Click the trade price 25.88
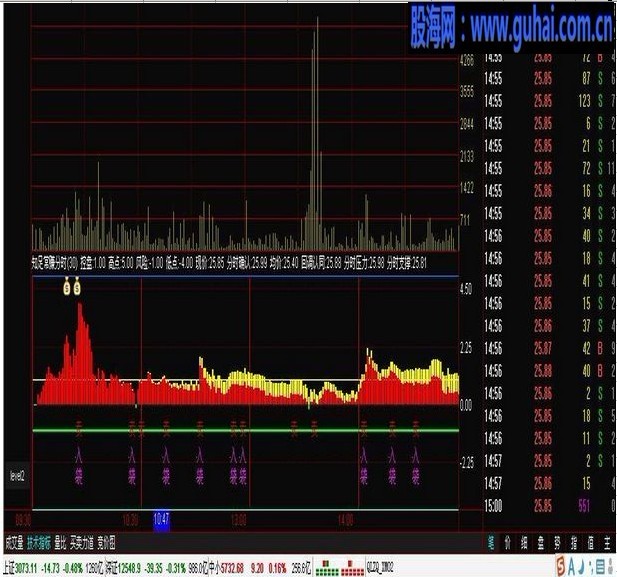The image size is (617, 577). tap(543, 371)
